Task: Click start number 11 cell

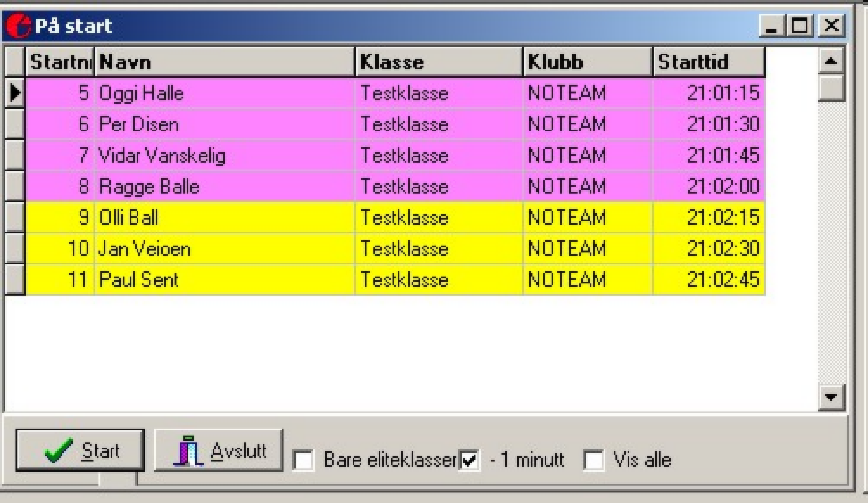Action: 60,279
